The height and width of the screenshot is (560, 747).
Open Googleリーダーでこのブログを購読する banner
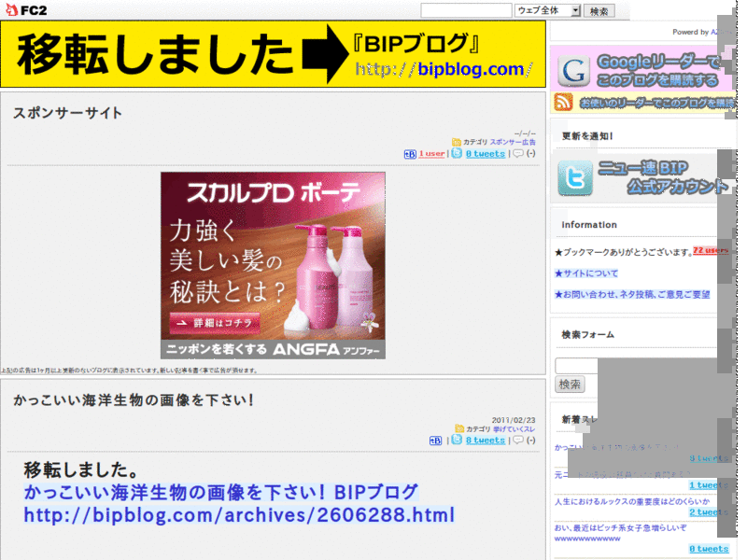642,68
